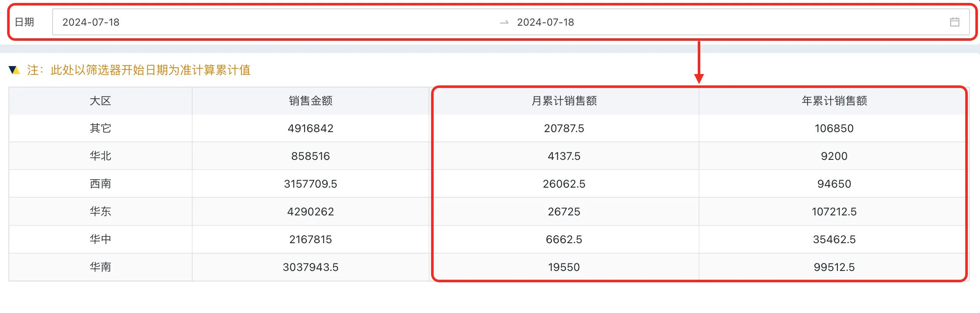Focus the start date field
This screenshot has width=980, height=313.
tap(91, 22)
